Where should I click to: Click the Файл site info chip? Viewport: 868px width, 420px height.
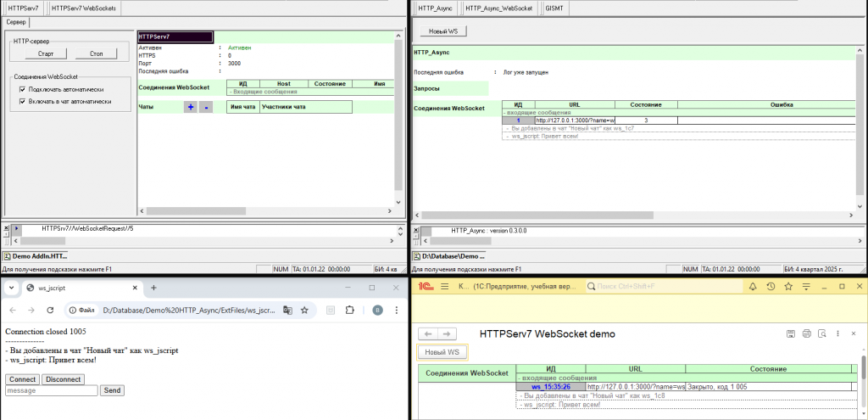point(82,311)
